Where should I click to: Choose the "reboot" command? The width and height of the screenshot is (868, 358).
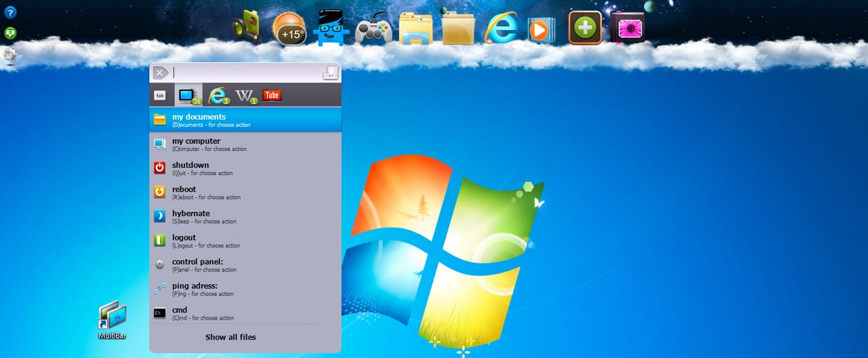click(245, 192)
